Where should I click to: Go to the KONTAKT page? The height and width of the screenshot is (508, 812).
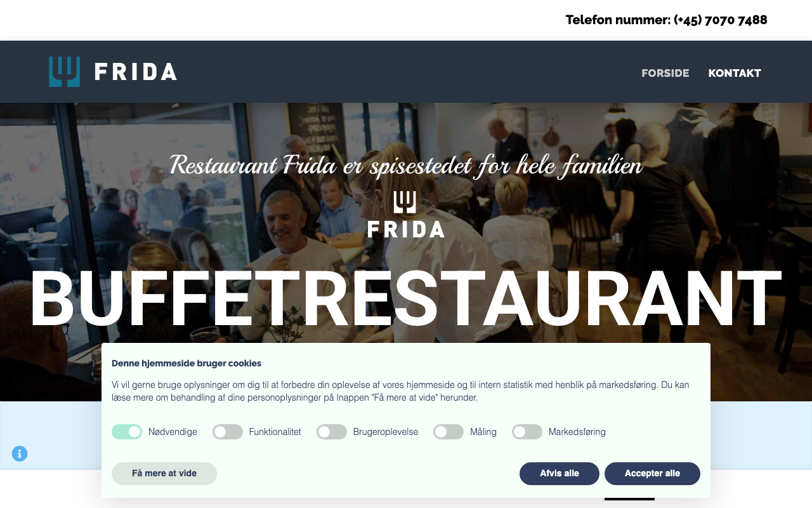(735, 73)
